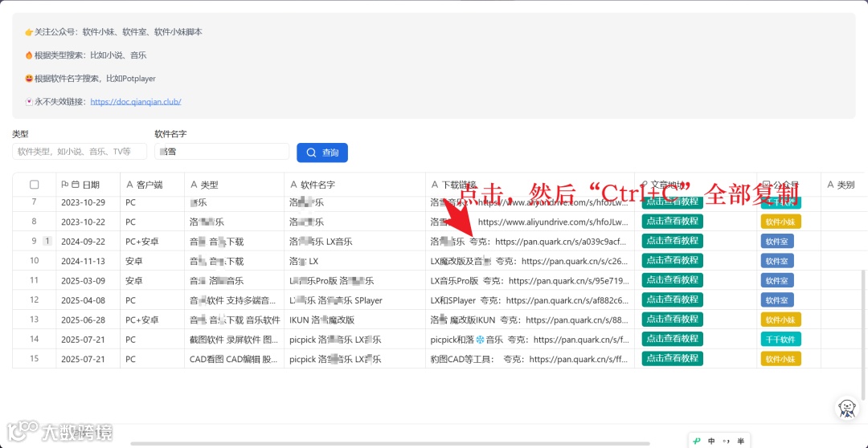Viewport: 868px width, 448px height.
Task: Select the date cell 2024-09-22
Action: [88, 241]
